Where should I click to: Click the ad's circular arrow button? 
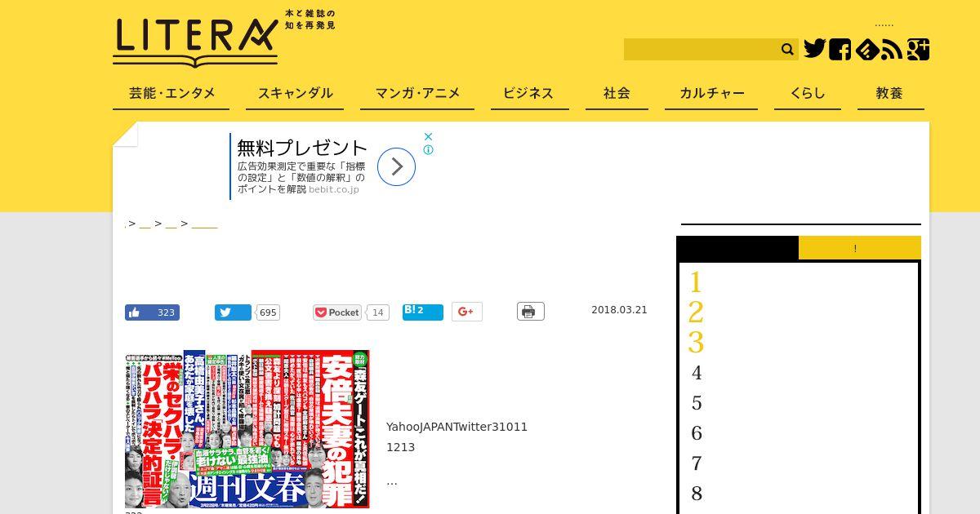click(397, 166)
